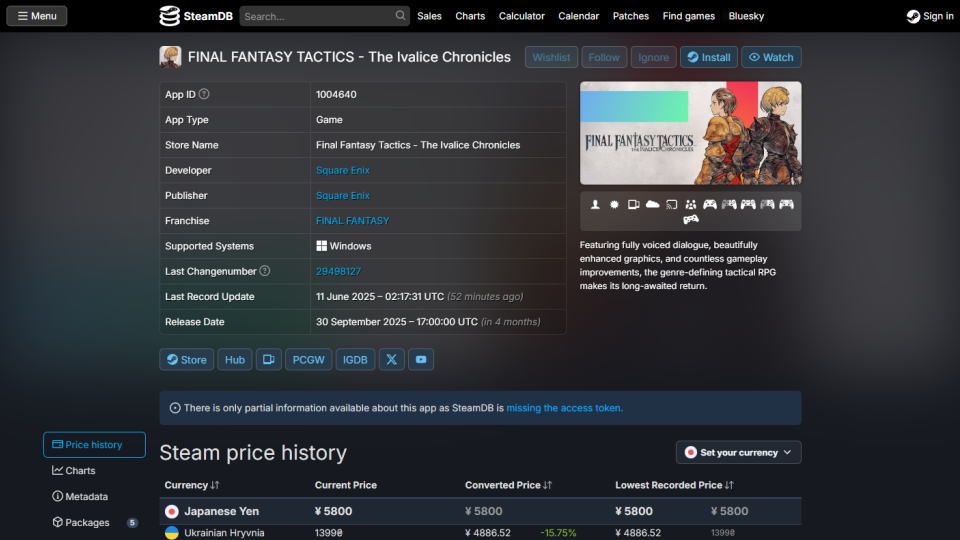
Task: Open Find games page
Action: click(x=688, y=16)
